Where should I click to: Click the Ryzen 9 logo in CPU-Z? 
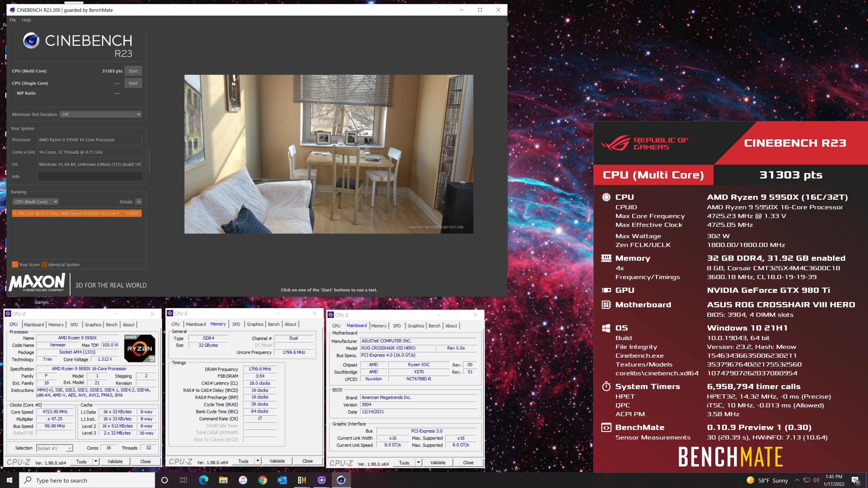click(140, 348)
